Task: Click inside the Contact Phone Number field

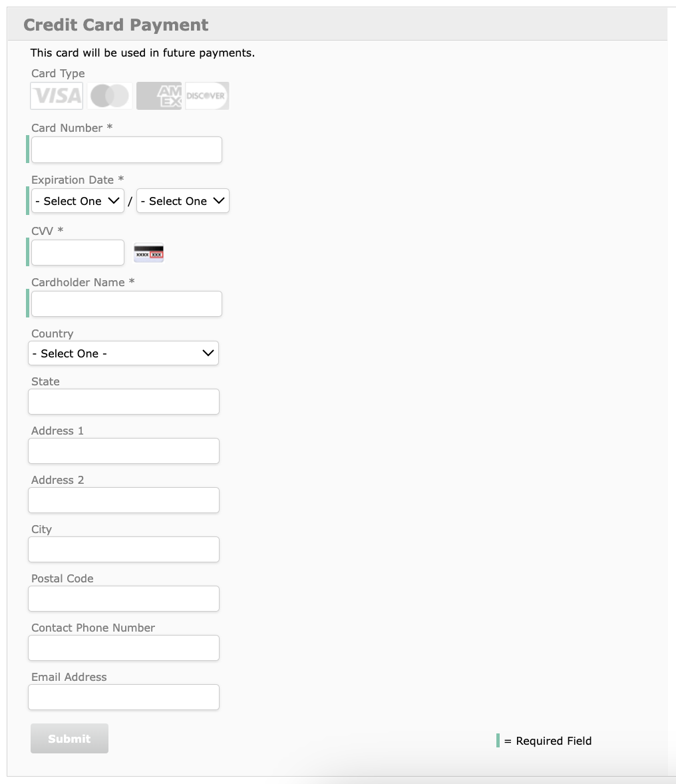Action: pos(123,648)
